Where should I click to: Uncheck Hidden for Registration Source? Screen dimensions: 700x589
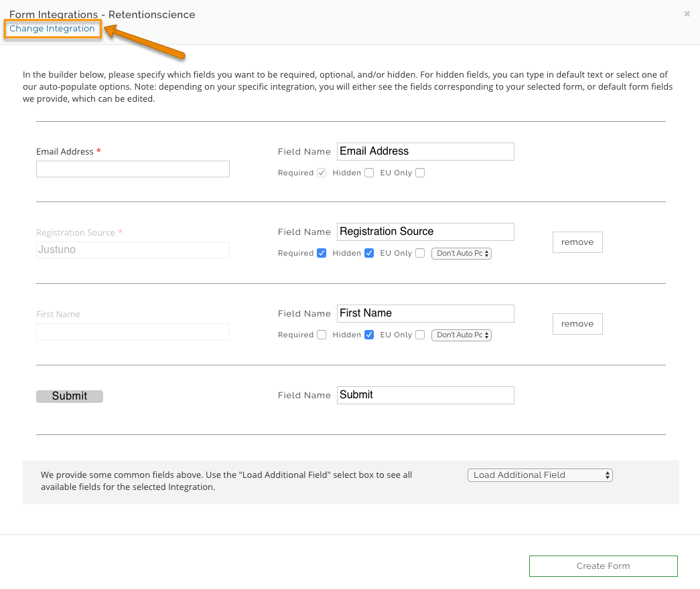pos(368,253)
